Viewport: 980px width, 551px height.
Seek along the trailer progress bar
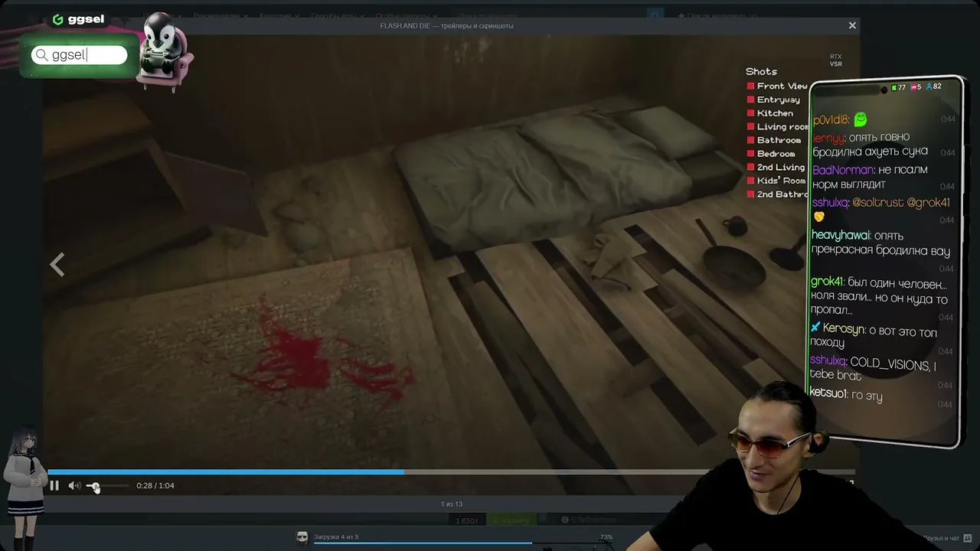coord(451,472)
